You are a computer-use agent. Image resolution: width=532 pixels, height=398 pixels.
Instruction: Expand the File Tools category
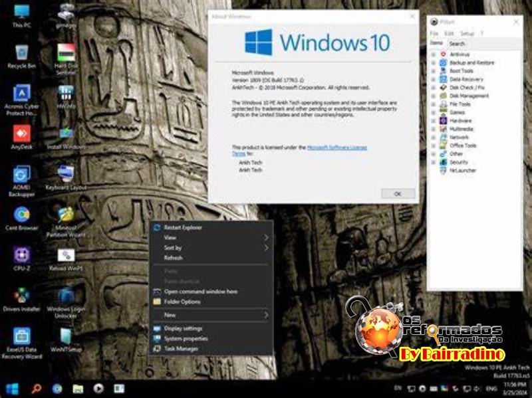point(434,104)
